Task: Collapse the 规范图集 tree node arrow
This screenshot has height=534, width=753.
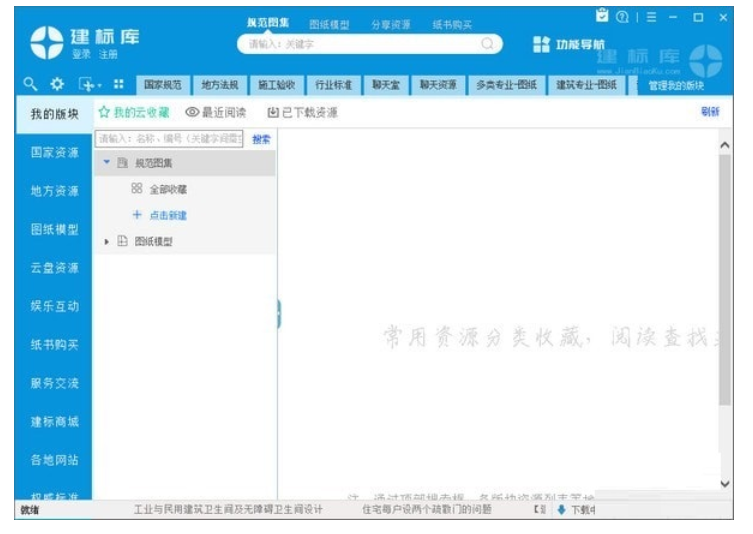Action: click(107, 163)
